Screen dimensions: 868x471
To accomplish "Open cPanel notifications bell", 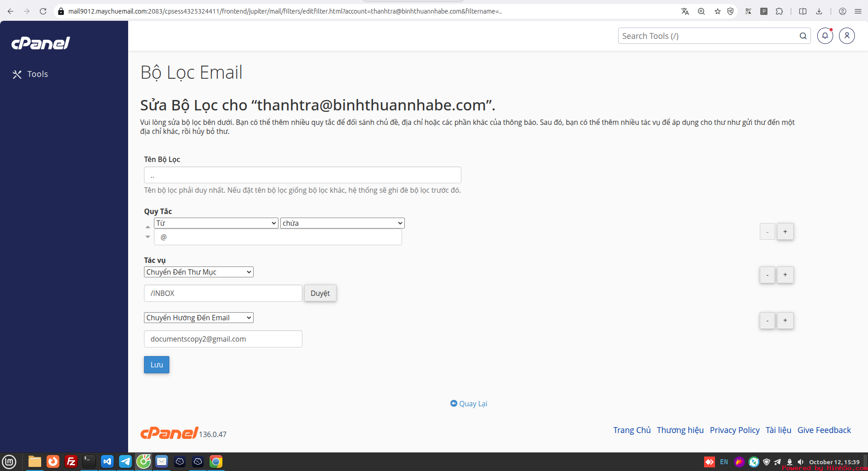I will [x=825, y=36].
